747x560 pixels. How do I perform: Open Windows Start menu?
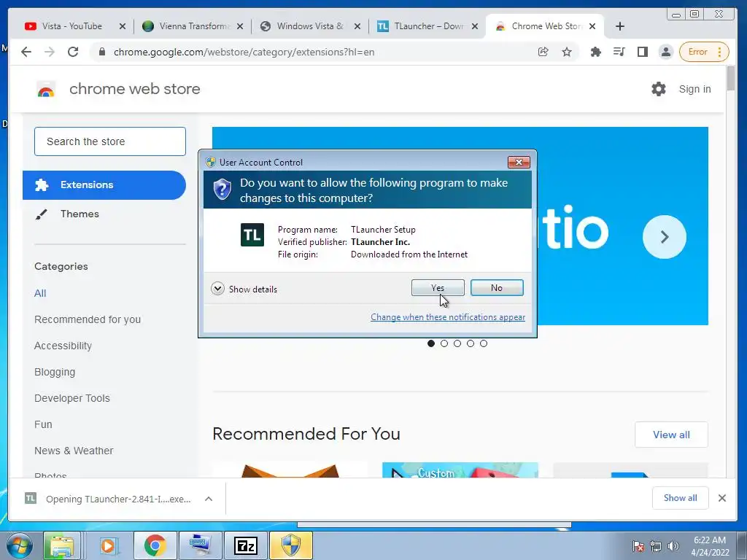[x=19, y=545]
